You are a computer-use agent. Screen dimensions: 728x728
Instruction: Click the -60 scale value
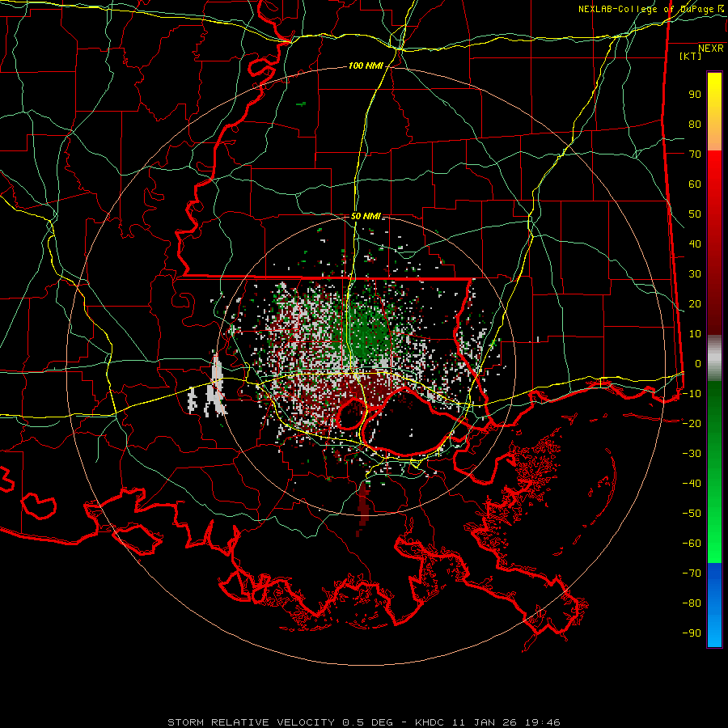(x=692, y=544)
